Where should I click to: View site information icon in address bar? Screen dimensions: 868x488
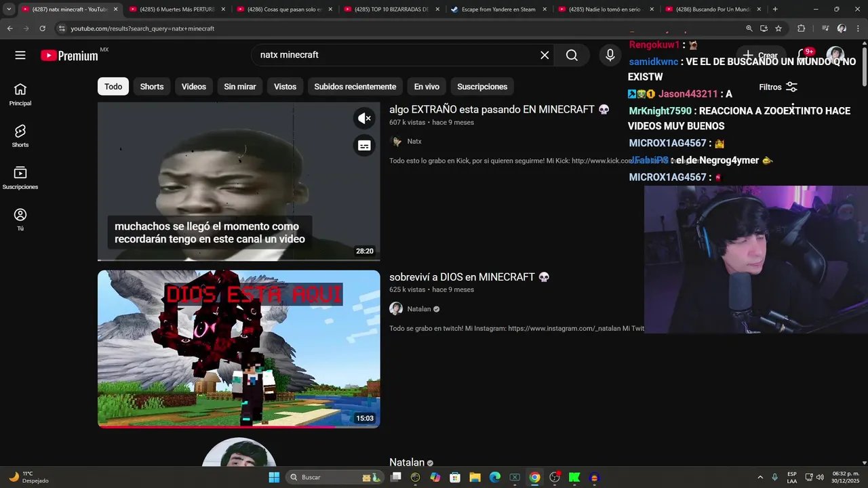pos(62,28)
